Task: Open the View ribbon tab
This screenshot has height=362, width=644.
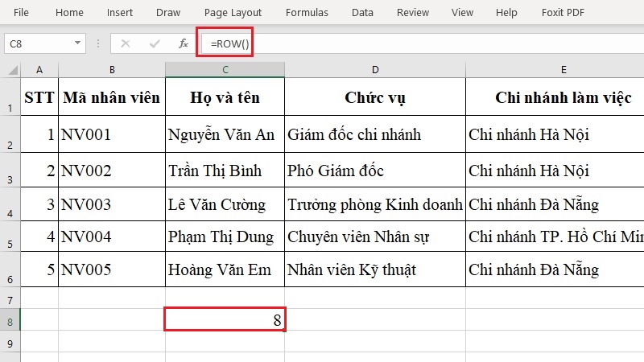Action: coord(462,12)
